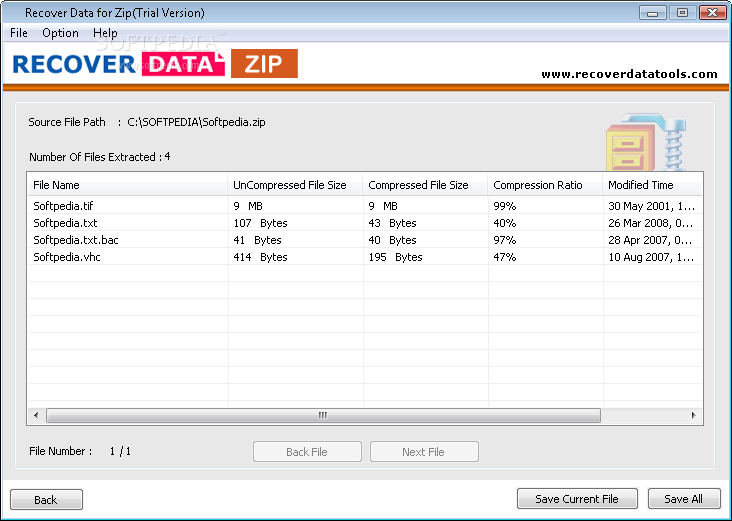
Task: Select the Softpedia.tif row
Action: [x=365, y=206]
